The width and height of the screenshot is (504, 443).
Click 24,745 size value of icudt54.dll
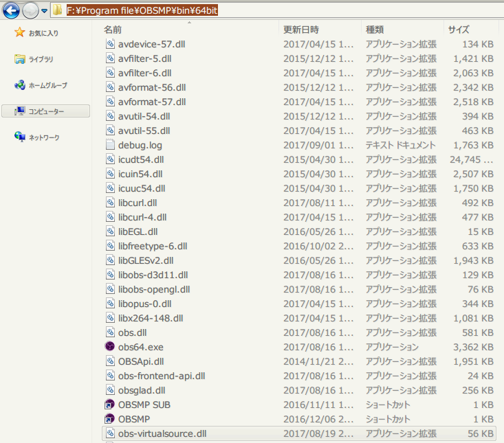point(465,159)
